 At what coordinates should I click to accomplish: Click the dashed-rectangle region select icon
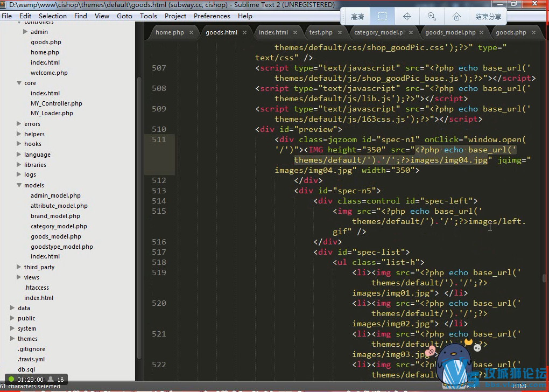[382, 17]
